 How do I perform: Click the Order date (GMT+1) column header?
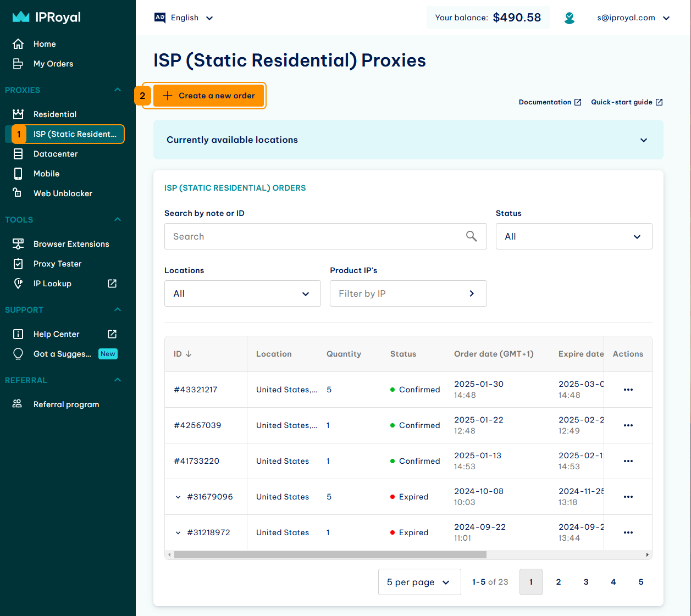point(494,354)
